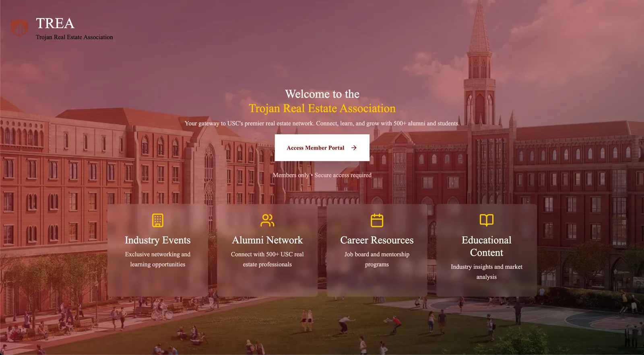The height and width of the screenshot is (355, 644).
Task: Open the Access Member Portal button
Action: pos(322,148)
